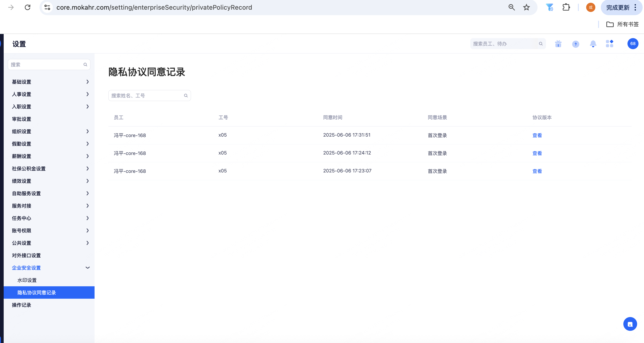
Task: Click the sidebar search magnifier icon
Action: [x=85, y=65]
